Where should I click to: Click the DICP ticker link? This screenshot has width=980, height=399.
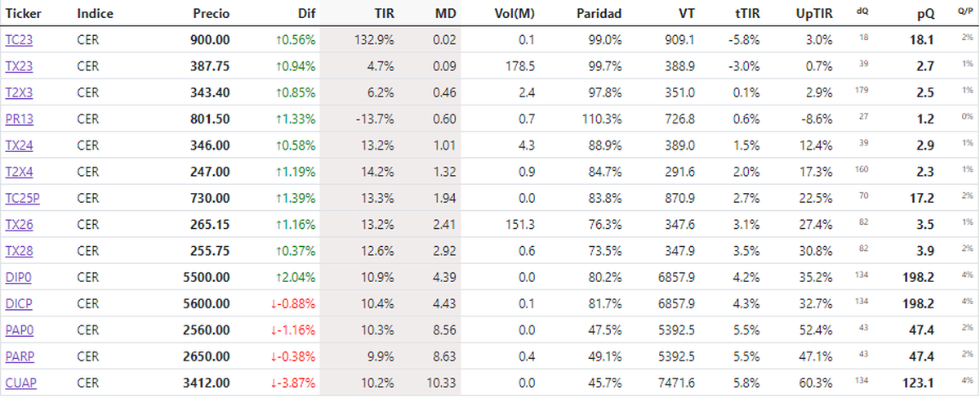pyautogui.click(x=19, y=303)
